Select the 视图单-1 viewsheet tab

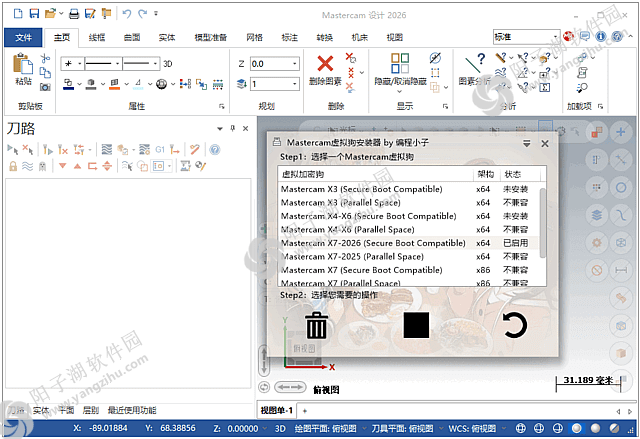(x=277, y=410)
